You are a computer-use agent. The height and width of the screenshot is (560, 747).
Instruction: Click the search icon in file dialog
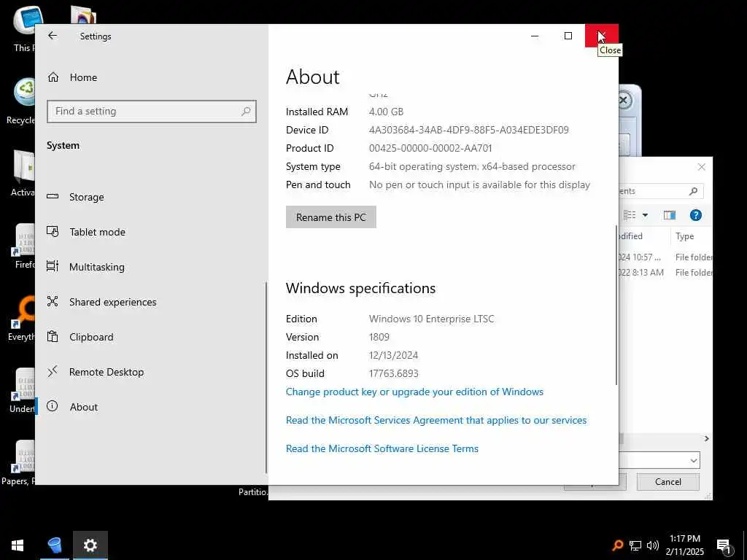693,191
